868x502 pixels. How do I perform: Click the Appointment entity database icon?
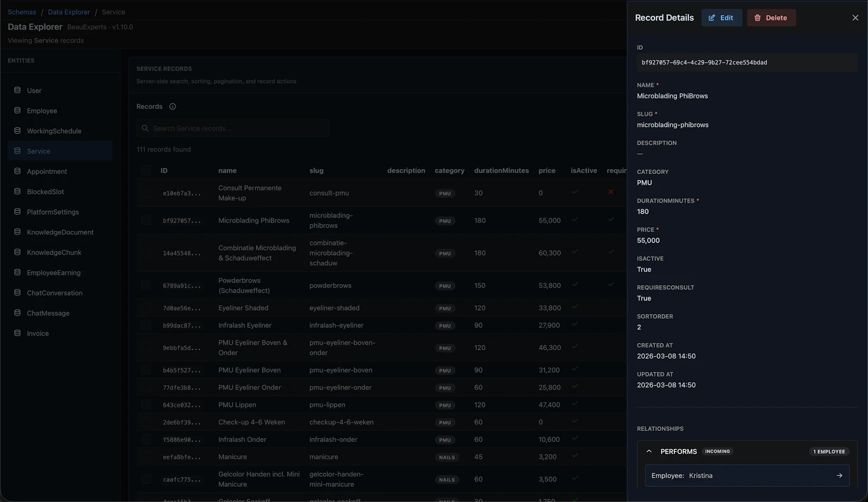[x=17, y=171]
